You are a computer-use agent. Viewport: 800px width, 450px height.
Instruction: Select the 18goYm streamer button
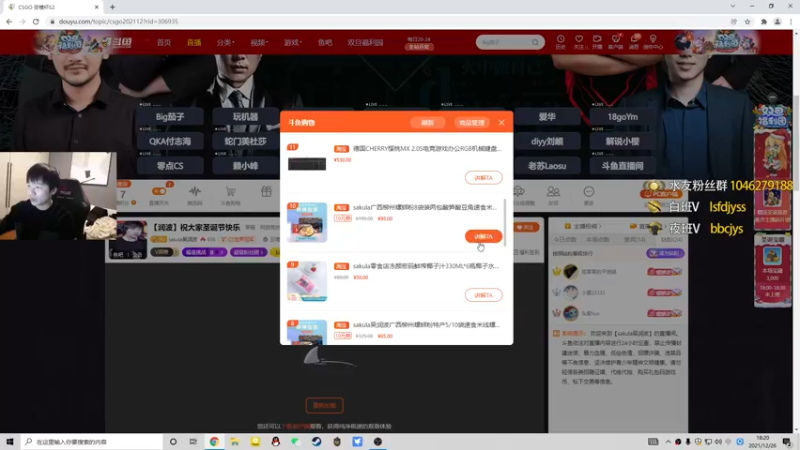622,117
